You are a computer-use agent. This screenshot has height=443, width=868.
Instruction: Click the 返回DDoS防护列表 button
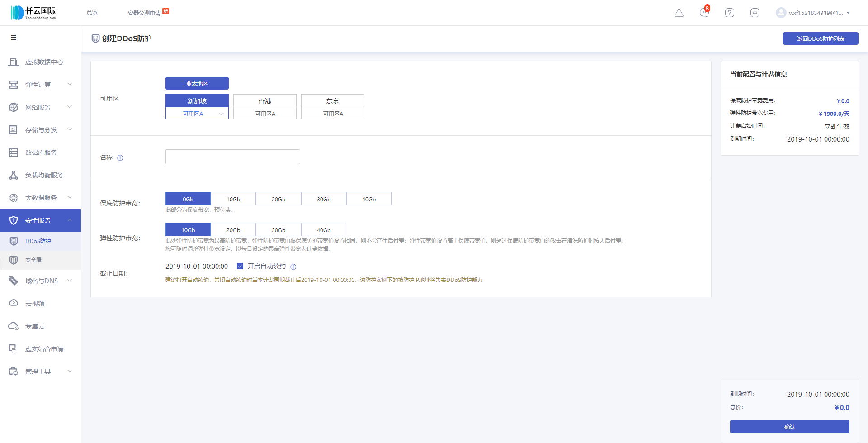[821, 38]
